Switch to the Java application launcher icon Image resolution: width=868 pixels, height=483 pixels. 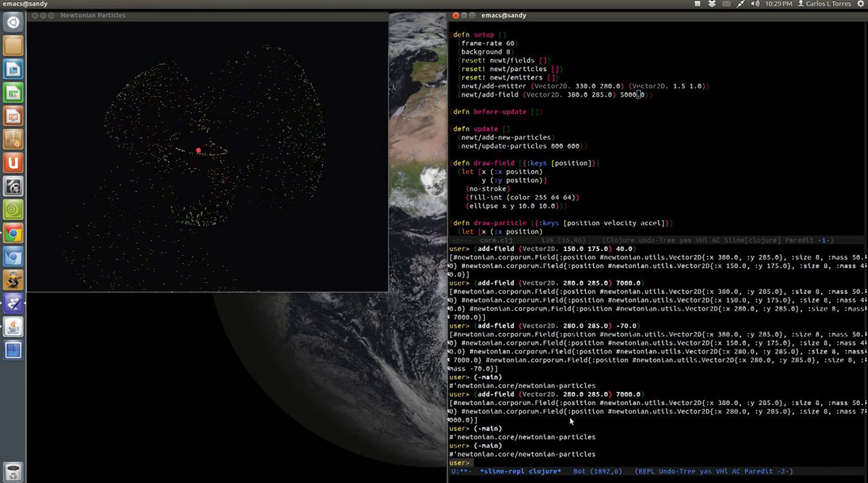[13, 327]
